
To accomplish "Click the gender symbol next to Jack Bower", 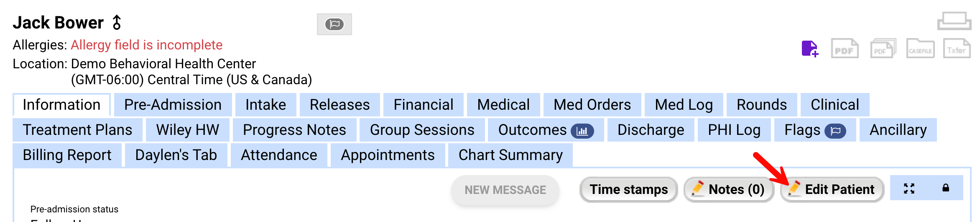I will pos(117,23).
